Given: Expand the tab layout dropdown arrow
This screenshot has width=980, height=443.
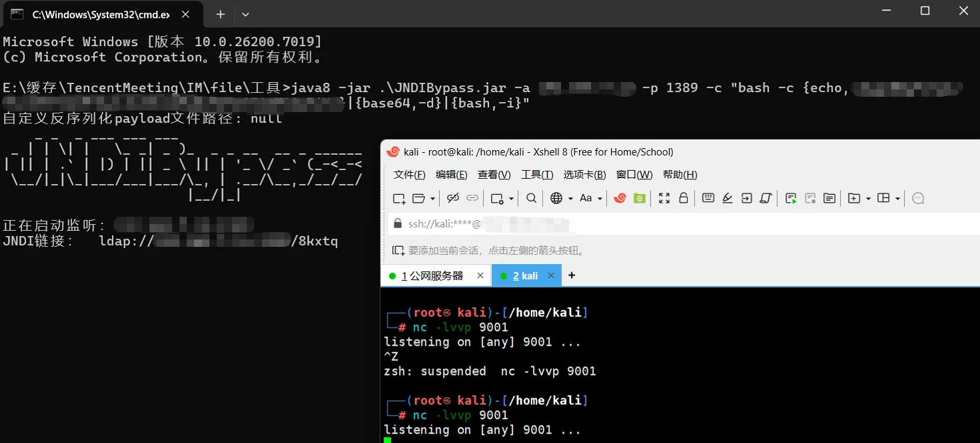Looking at the screenshot, I should coord(897,199).
